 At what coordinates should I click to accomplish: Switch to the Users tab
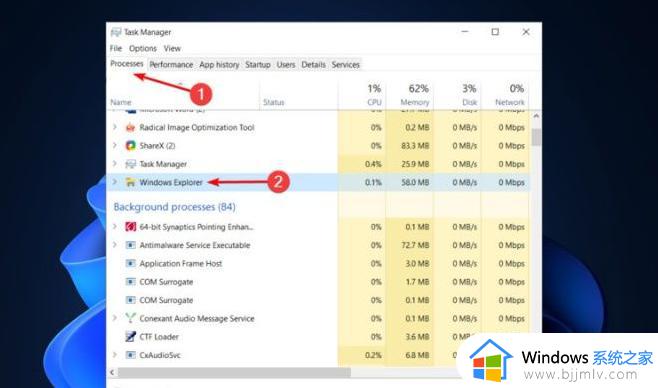click(x=286, y=65)
